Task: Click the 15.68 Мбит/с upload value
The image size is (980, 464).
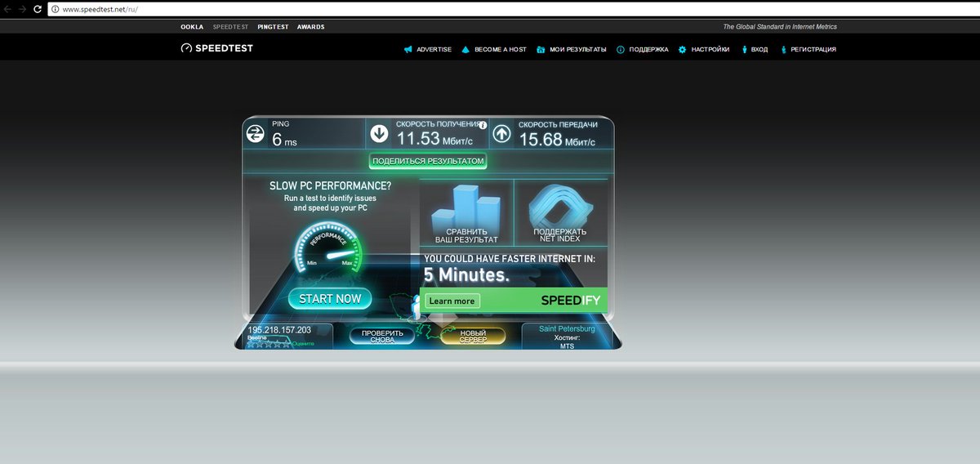Action: click(558, 140)
